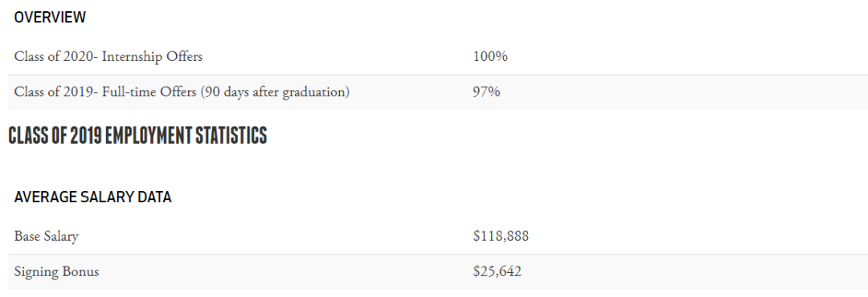Image resolution: width=868 pixels, height=297 pixels.
Task: Select the Class of 2020- Internship Offers label
Action: tap(108, 56)
